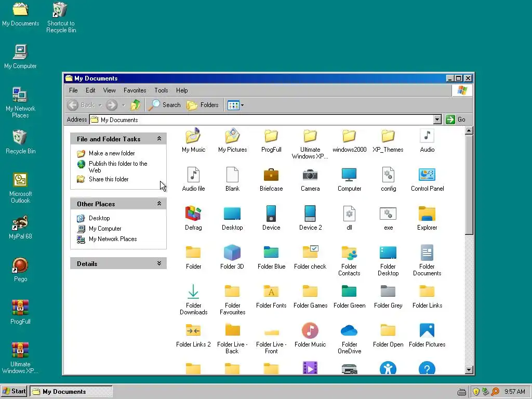The width and height of the screenshot is (532, 399).
Task: Collapse the File and Folder Tasks panel
Action: coord(159,138)
